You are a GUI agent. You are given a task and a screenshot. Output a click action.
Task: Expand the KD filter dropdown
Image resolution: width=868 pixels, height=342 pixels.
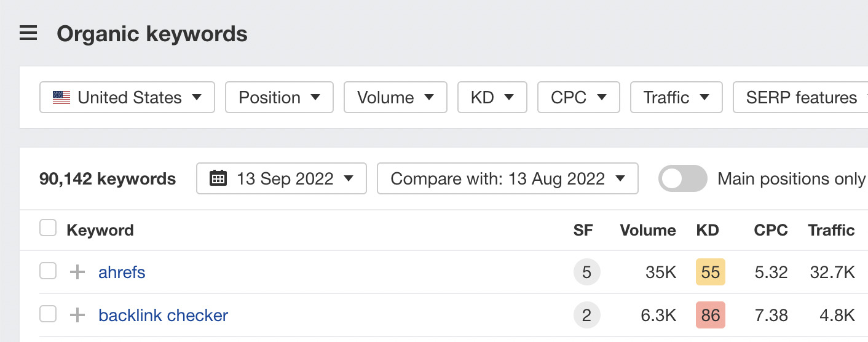pos(492,98)
